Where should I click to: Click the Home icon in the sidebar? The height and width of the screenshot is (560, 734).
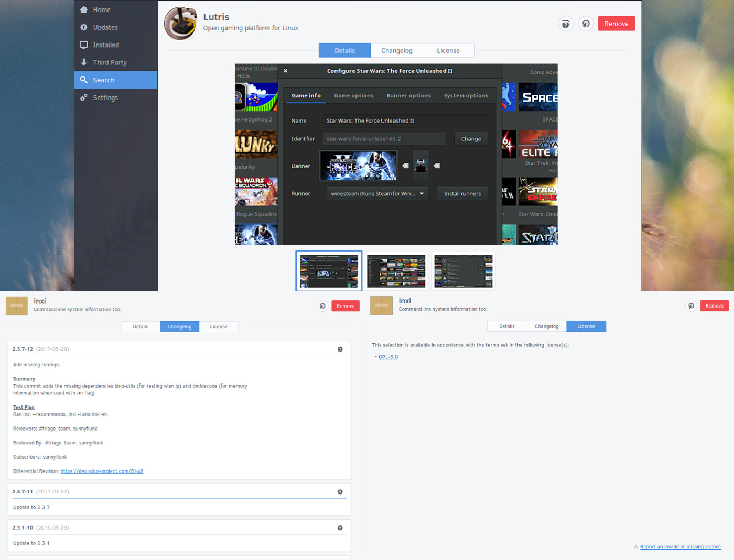[84, 10]
